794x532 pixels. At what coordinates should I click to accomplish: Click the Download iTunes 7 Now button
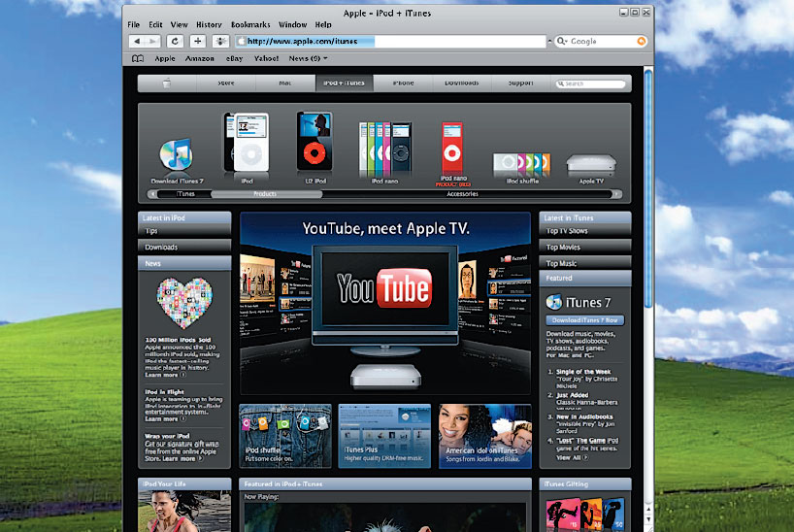pyautogui.click(x=585, y=320)
